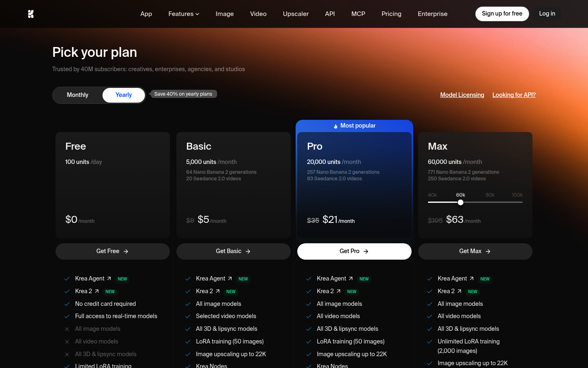Click the Krea logo icon

(x=31, y=14)
